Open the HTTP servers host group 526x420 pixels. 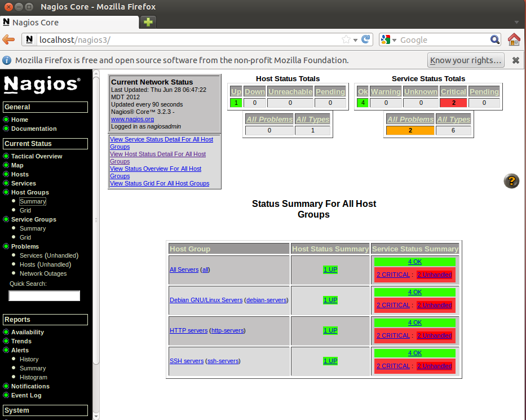188,331
